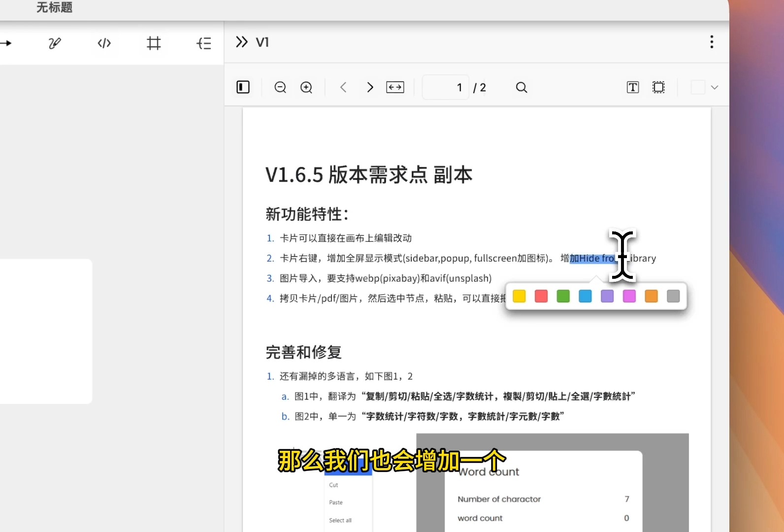Click the line about webp and avif import
Screen dimensions: 784x532
(386, 278)
